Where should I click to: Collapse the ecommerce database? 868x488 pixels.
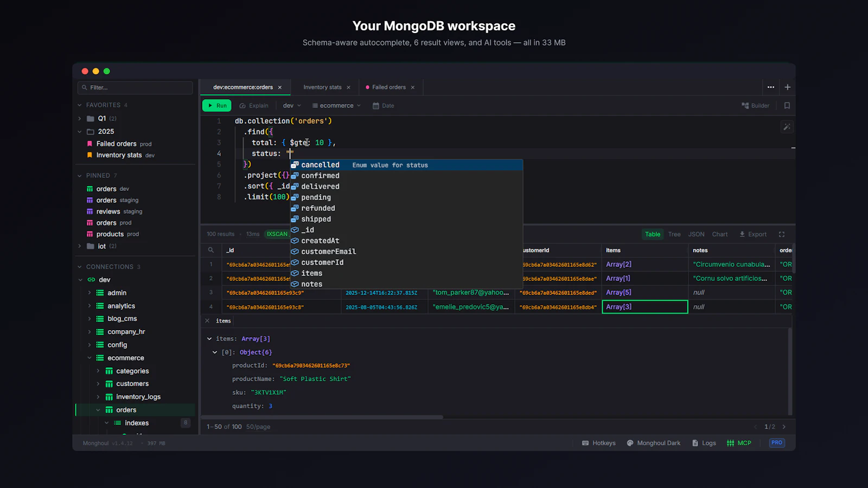pyautogui.click(x=90, y=358)
